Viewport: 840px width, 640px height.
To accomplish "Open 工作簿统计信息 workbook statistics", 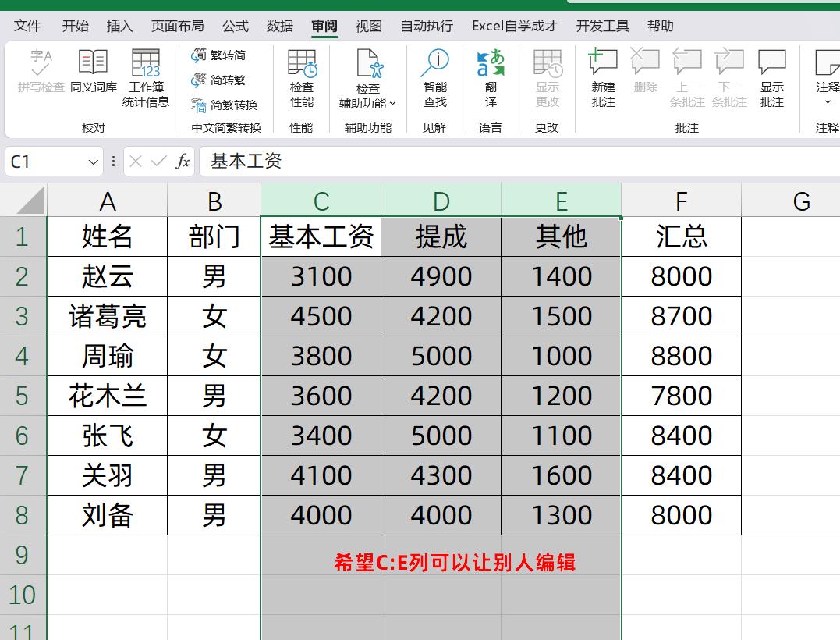I will pyautogui.click(x=146, y=78).
